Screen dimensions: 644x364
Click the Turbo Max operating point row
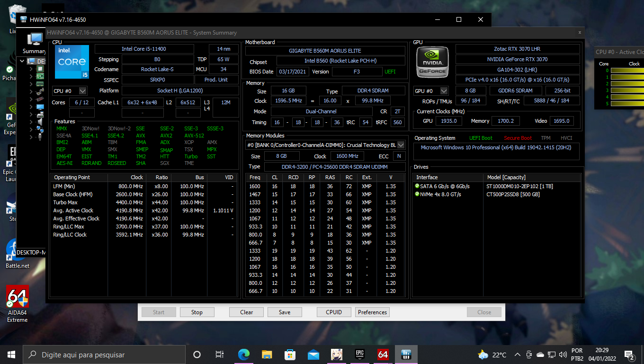144,202
